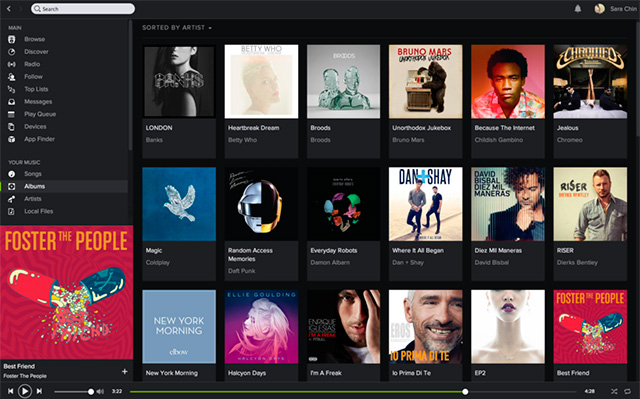Click the Local Files sidebar icon
Image resolution: width=640 pixels, height=399 pixels.
click(11, 211)
